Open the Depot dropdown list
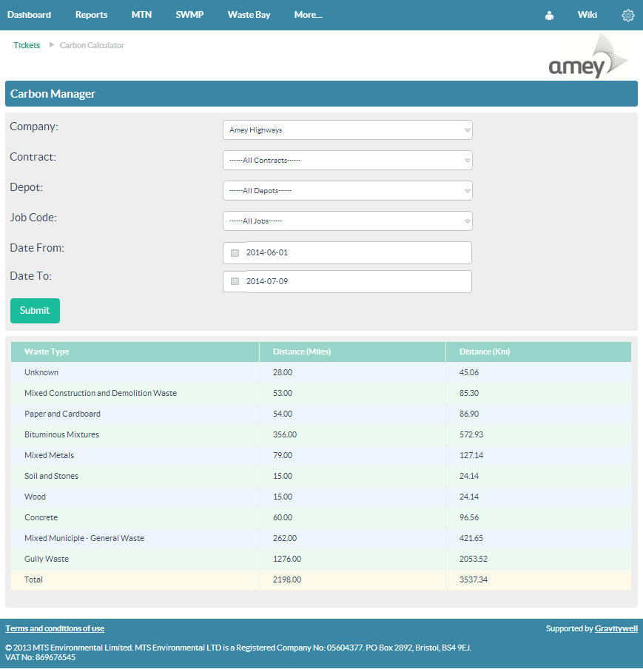Image resolution: width=643 pixels, height=672 pixels. pos(347,191)
